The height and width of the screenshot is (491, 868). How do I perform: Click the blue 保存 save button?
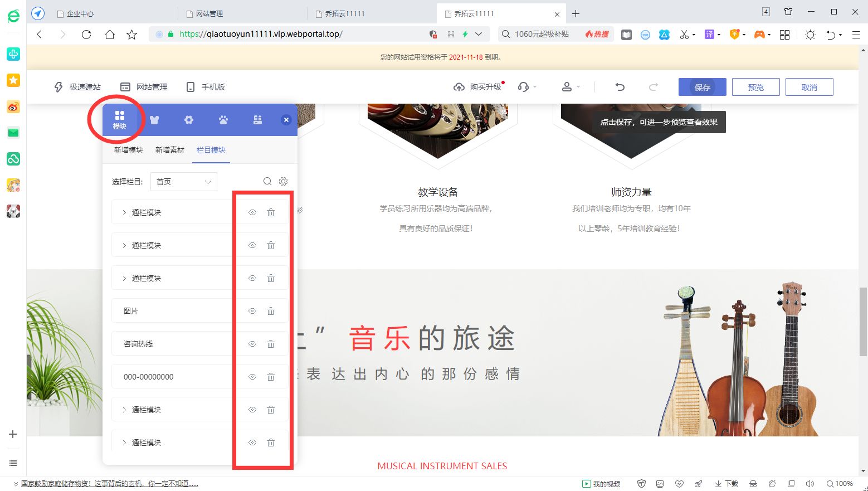pyautogui.click(x=701, y=87)
